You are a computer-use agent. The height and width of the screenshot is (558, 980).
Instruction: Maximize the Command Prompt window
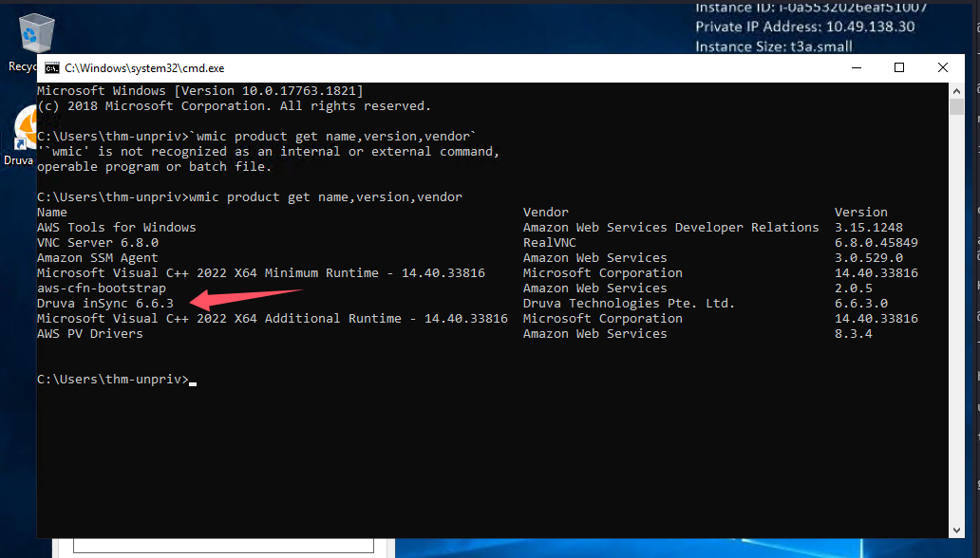(899, 68)
